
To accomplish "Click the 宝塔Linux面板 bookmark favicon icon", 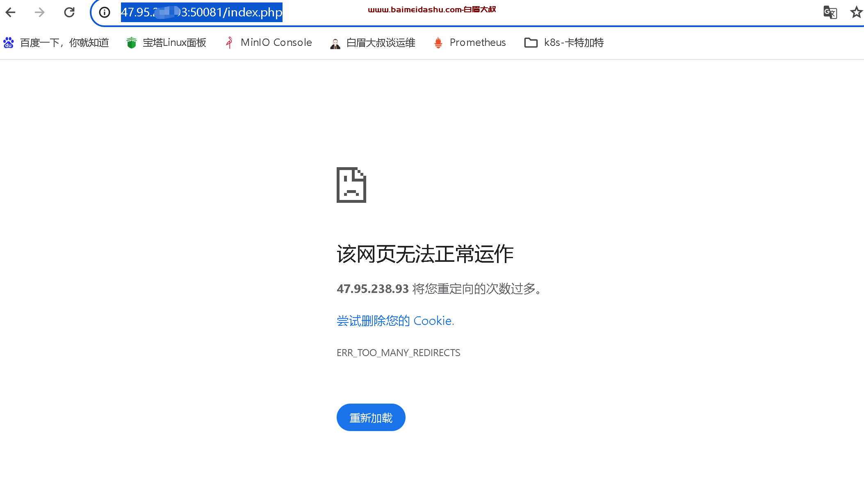I will tap(131, 43).
